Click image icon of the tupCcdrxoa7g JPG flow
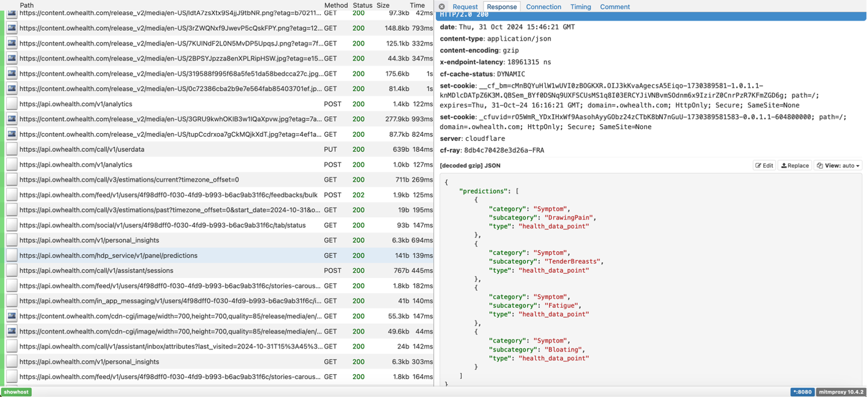This screenshot has height=398, width=868. [x=12, y=134]
